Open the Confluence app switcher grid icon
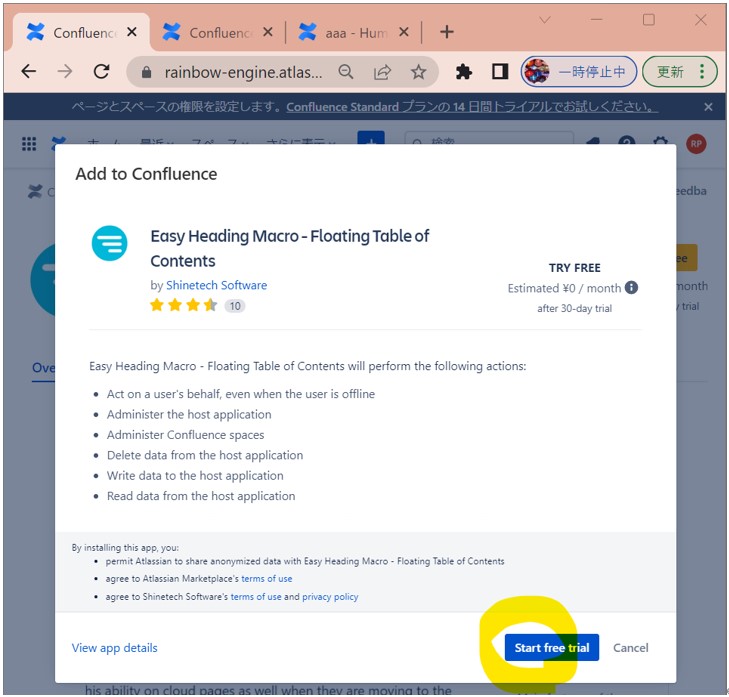The width and height of the screenshot is (729, 697). click(x=29, y=144)
